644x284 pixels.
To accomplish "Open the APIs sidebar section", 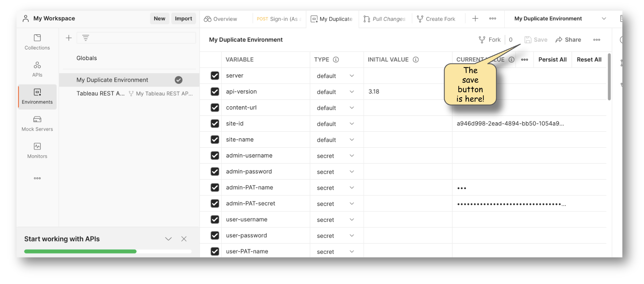I will coord(37,69).
